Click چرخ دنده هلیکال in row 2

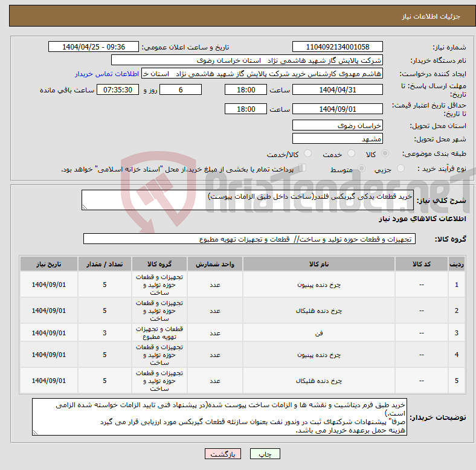coord(319,311)
